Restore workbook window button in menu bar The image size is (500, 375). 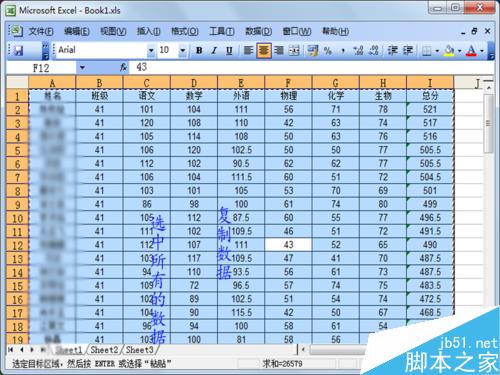tap(474, 31)
